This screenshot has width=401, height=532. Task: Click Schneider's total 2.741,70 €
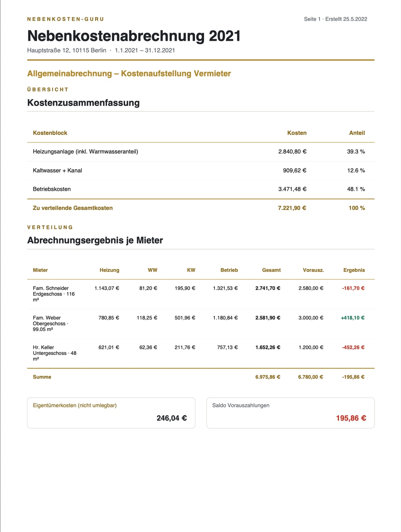click(268, 288)
